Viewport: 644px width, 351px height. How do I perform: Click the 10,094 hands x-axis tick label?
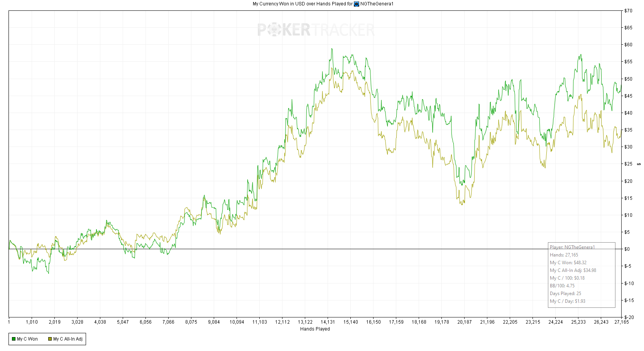pos(237,322)
